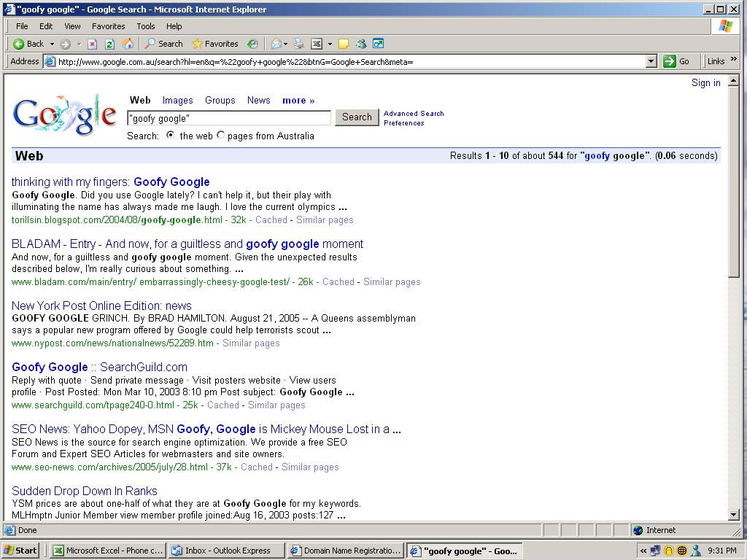Select the "the web" radio button

coord(171,136)
